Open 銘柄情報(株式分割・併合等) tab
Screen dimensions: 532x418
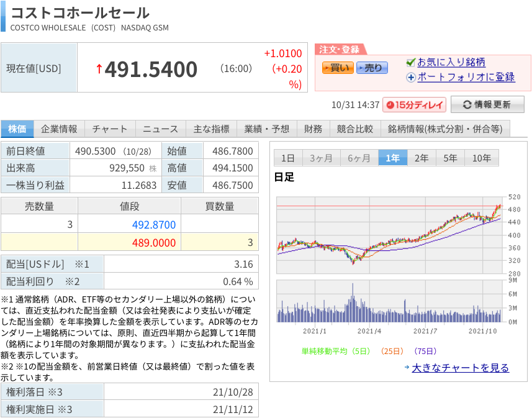pyautogui.click(x=445, y=129)
